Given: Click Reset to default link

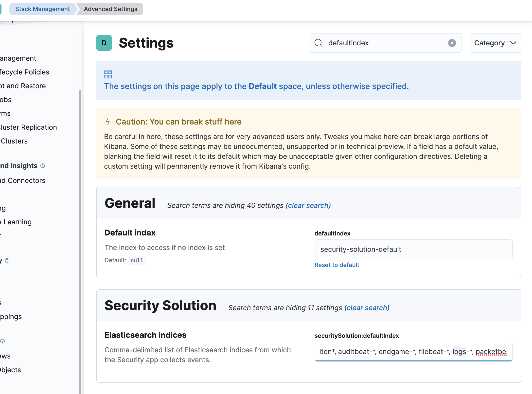Looking at the screenshot, I should tap(337, 265).
